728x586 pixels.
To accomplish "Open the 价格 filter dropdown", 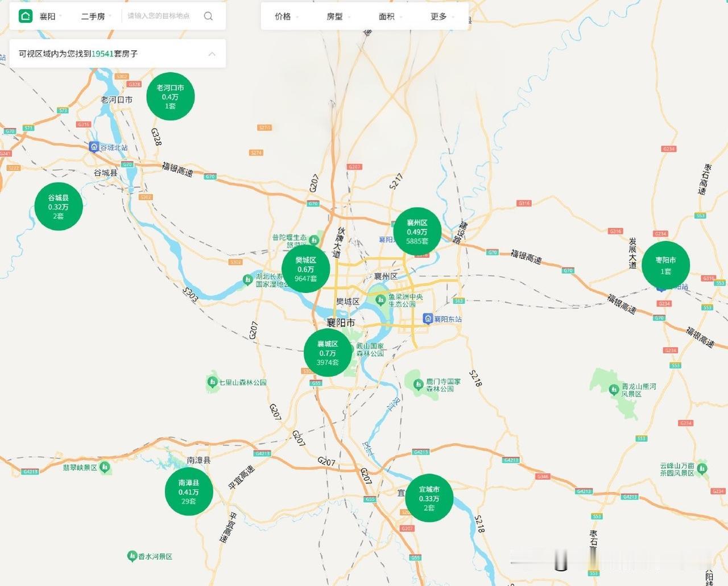I will point(287,16).
